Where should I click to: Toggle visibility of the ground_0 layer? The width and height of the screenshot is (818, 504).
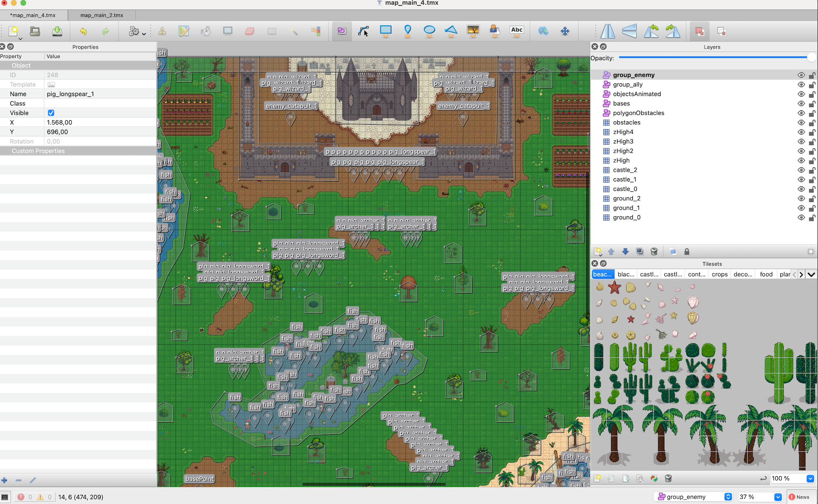tap(801, 217)
